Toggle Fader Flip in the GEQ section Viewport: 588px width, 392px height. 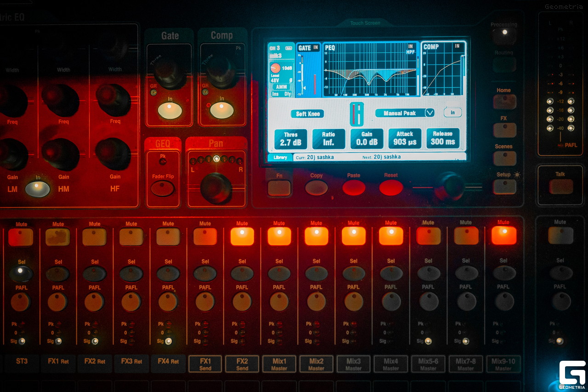tap(163, 188)
